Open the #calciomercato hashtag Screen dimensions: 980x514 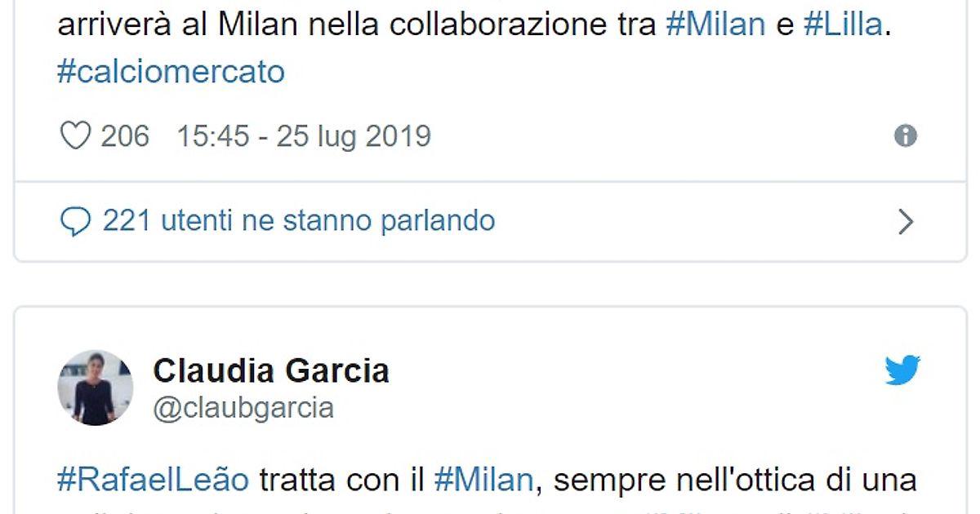(x=171, y=72)
